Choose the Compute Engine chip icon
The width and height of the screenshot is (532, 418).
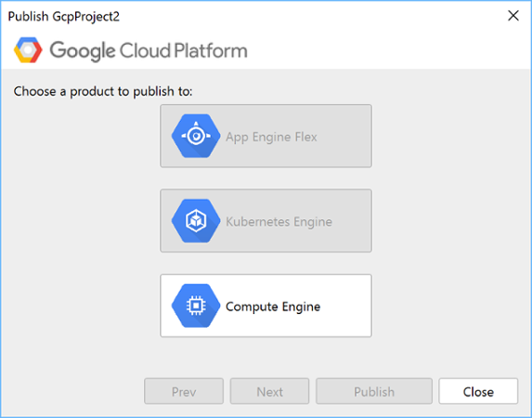[196, 306]
